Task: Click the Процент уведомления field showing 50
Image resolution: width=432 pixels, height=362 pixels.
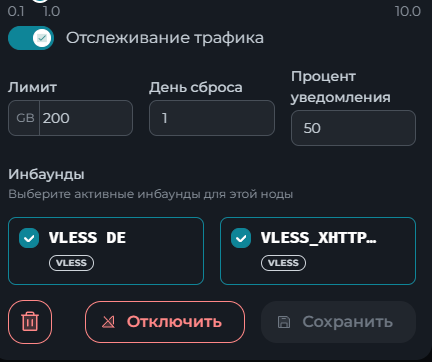Action: [353, 128]
